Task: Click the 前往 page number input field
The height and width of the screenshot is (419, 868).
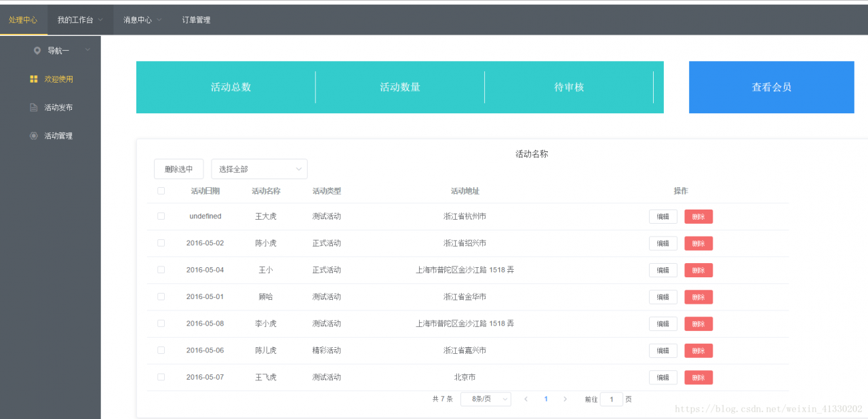Action: click(x=612, y=399)
